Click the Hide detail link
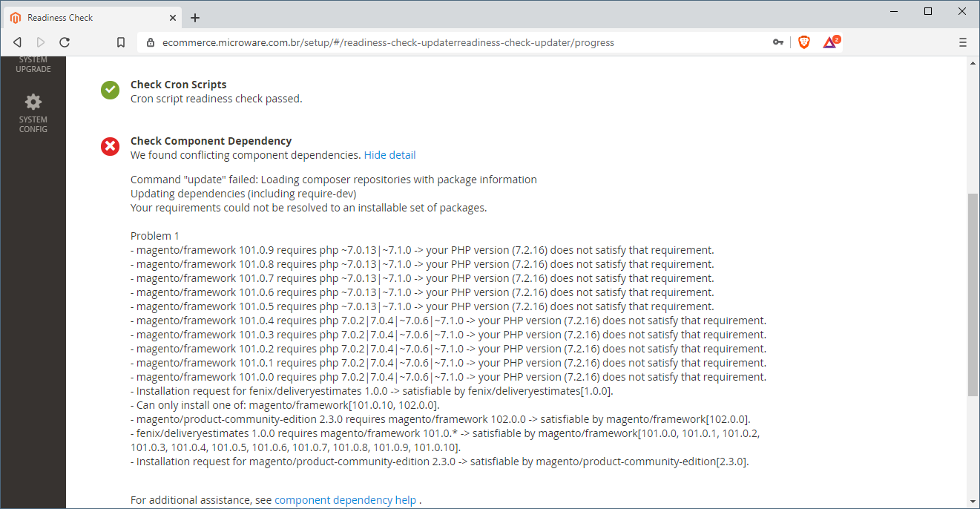The height and width of the screenshot is (509, 980). click(389, 154)
